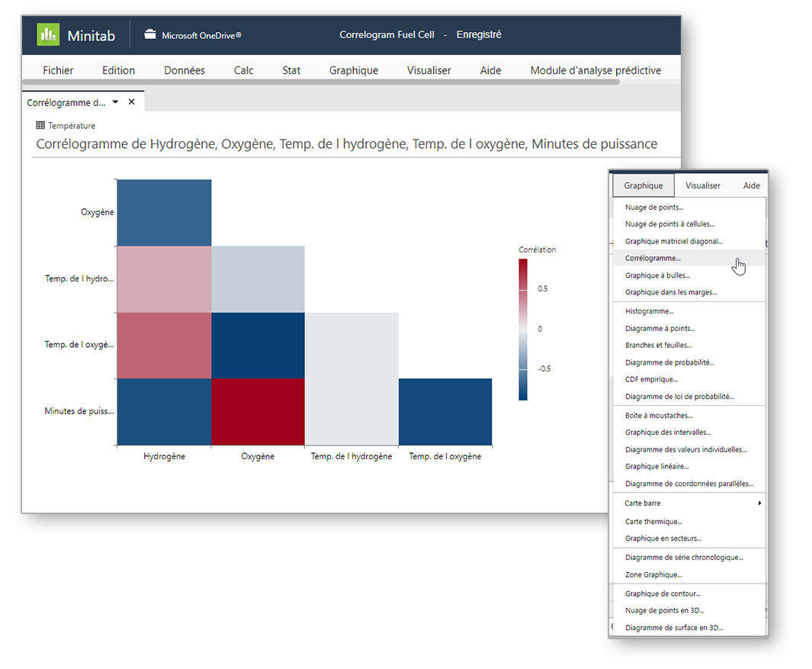
Task: Choose Carte thermique... from the menu
Action: pyautogui.click(x=653, y=522)
